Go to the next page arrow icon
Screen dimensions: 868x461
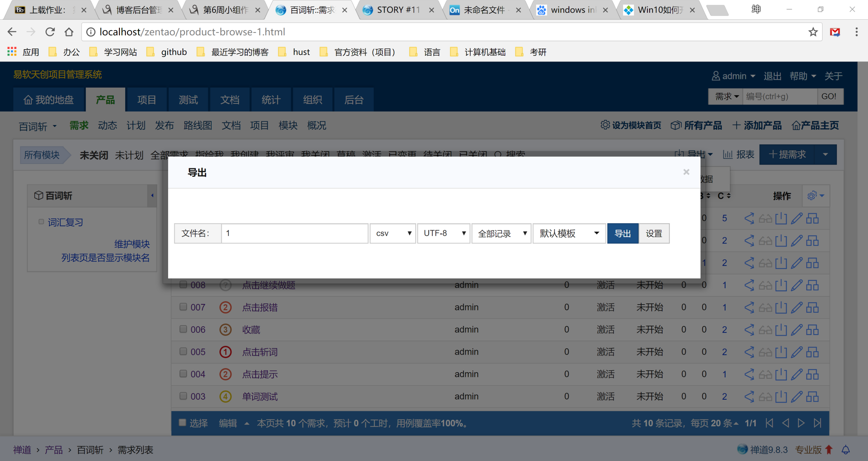click(801, 423)
